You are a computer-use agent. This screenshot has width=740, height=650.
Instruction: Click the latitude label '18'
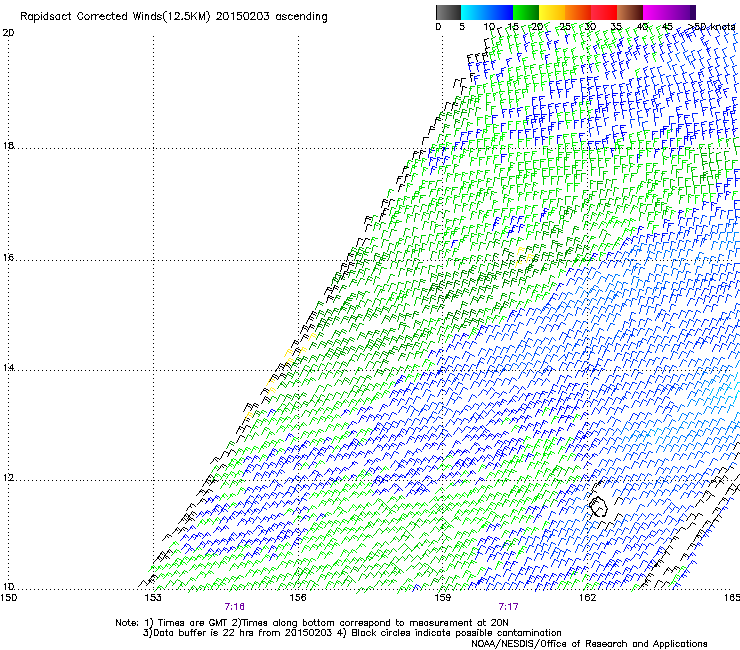click(x=8, y=145)
